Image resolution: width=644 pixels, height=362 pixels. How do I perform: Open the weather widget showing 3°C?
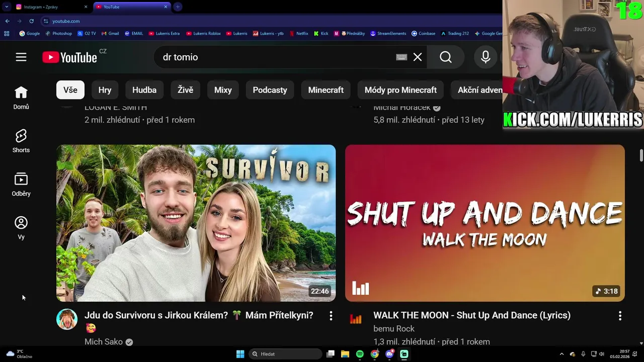tap(19, 354)
